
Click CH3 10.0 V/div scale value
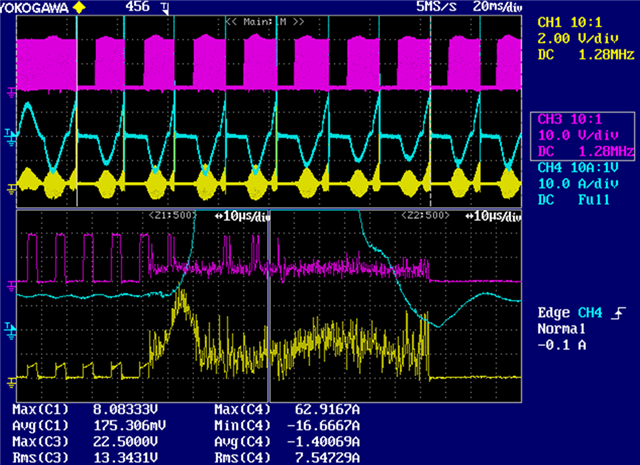click(x=578, y=135)
